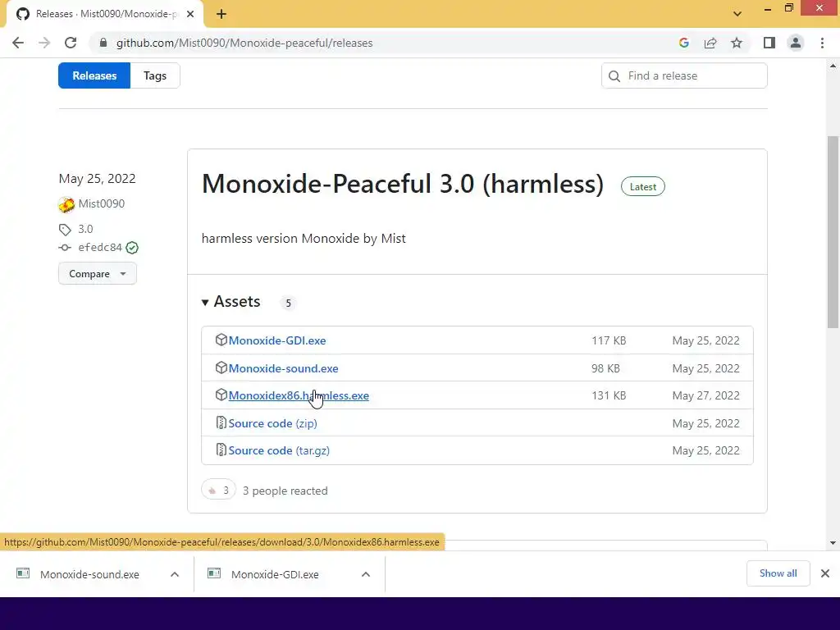The height and width of the screenshot is (630, 840).
Task: Bookmark this page with the star icon
Action: tap(737, 43)
